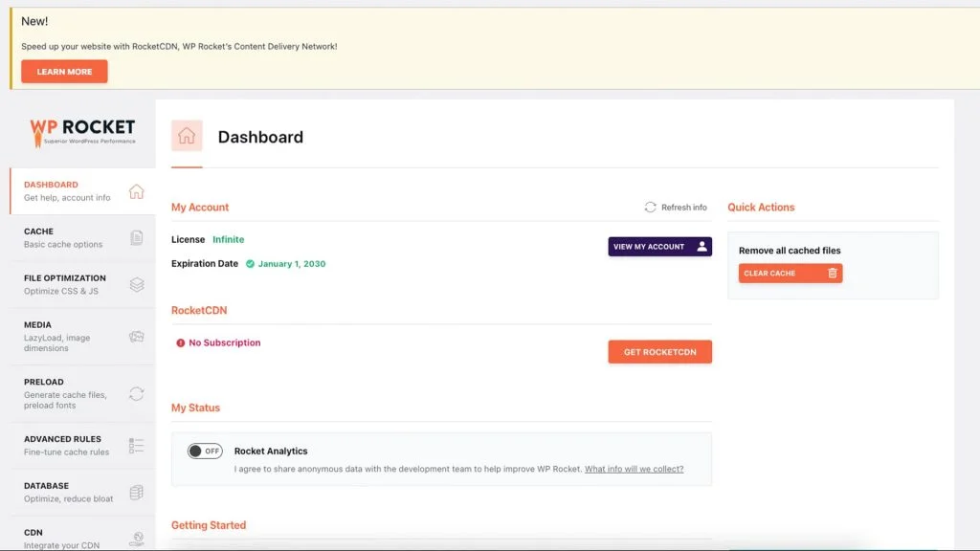Click the Learn More button
This screenshot has width=980, height=551.
click(x=64, y=71)
